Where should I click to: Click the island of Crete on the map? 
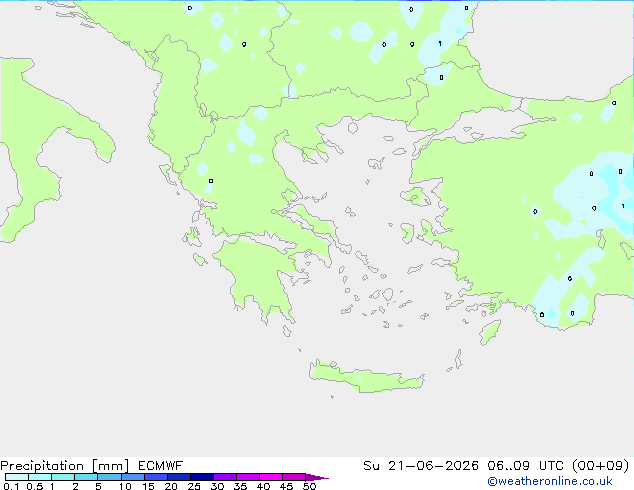click(366, 378)
